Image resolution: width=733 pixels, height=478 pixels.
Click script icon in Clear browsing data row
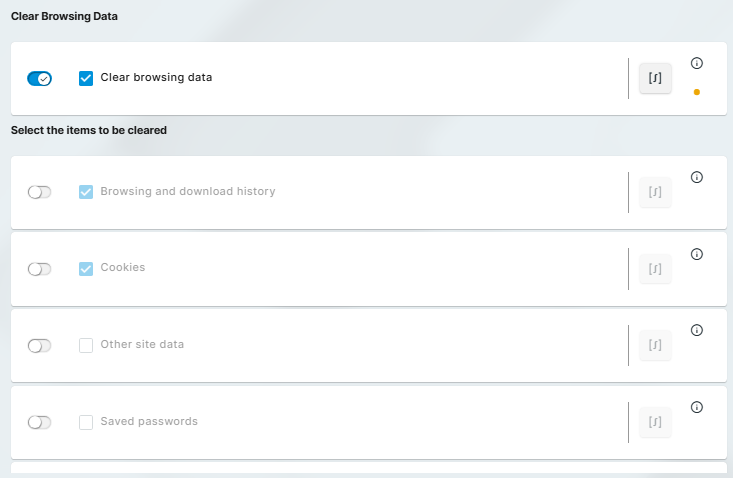[x=655, y=78]
